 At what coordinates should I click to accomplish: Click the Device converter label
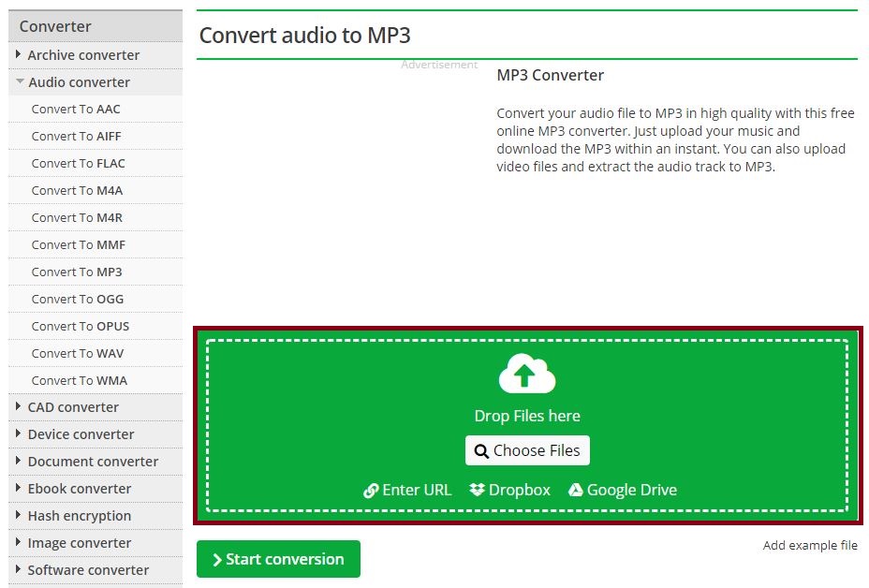coord(81,434)
